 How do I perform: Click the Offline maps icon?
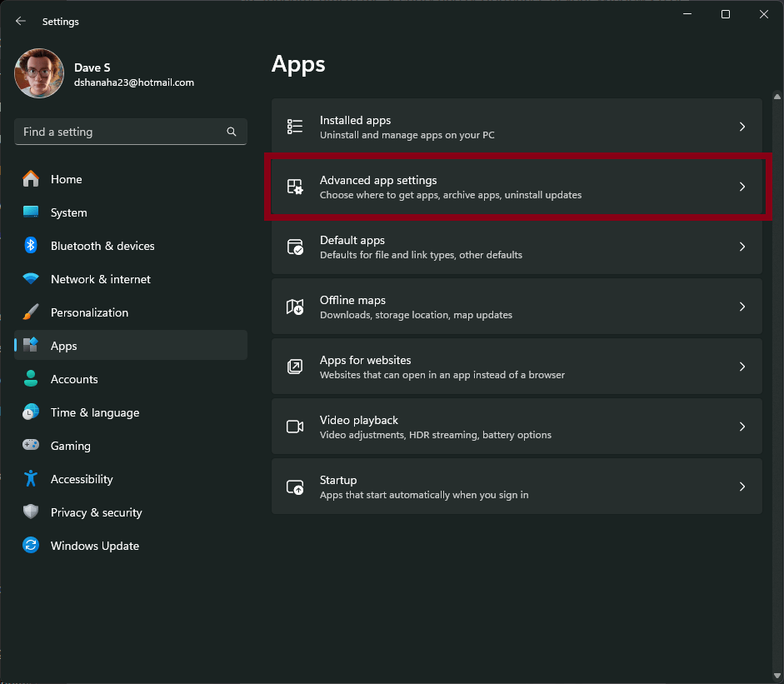294,307
